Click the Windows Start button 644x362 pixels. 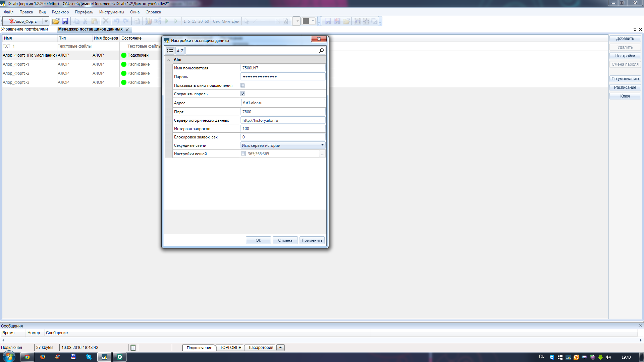[x=9, y=357]
